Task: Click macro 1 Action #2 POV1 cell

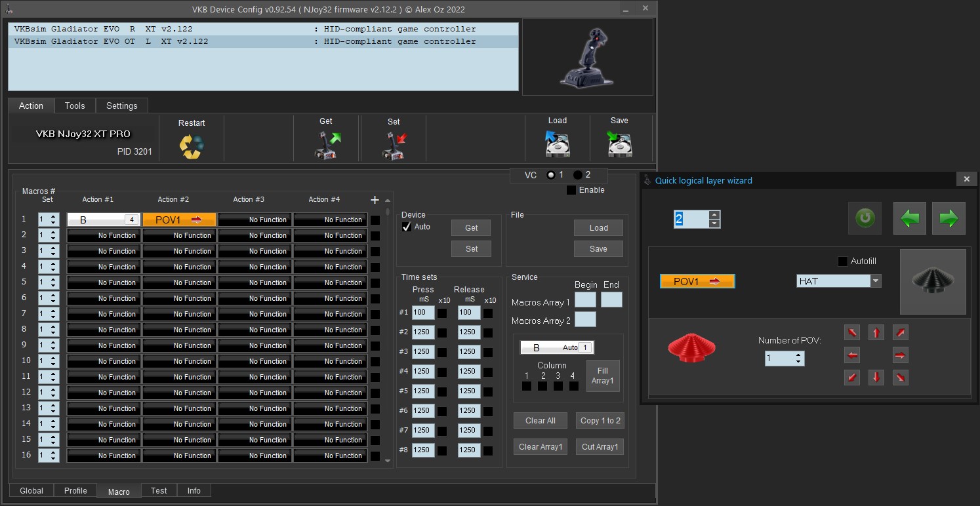Action: [x=179, y=220]
